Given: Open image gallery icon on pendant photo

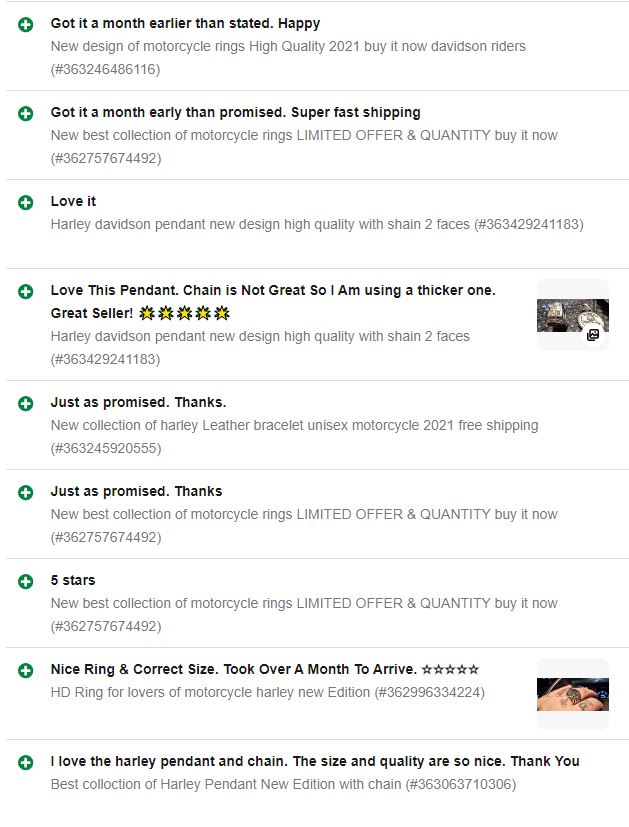Looking at the screenshot, I should click(x=593, y=335).
